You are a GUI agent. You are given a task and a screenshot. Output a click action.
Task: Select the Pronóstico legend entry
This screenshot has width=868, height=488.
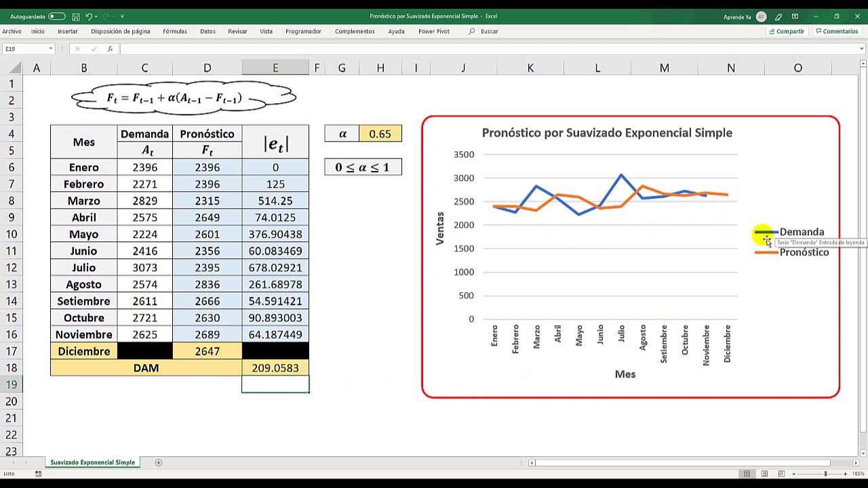click(x=791, y=252)
